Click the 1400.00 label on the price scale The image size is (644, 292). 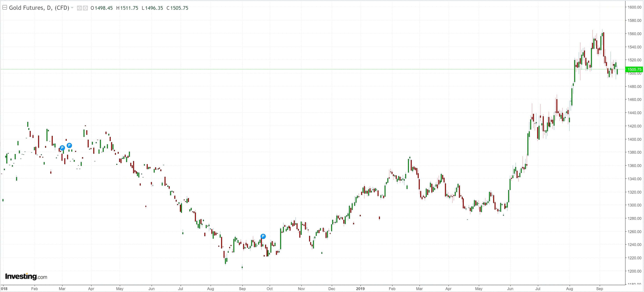[x=635, y=139]
